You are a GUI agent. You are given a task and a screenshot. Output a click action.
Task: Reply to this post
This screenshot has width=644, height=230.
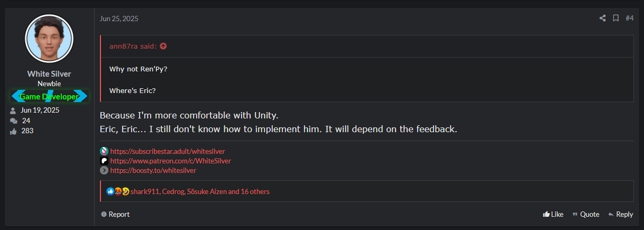pos(621,214)
